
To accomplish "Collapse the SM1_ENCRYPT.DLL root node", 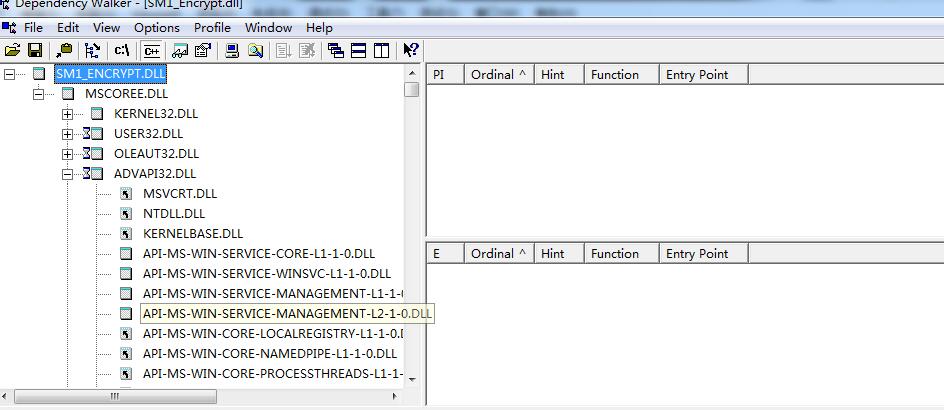I will pyautogui.click(x=10, y=73).
